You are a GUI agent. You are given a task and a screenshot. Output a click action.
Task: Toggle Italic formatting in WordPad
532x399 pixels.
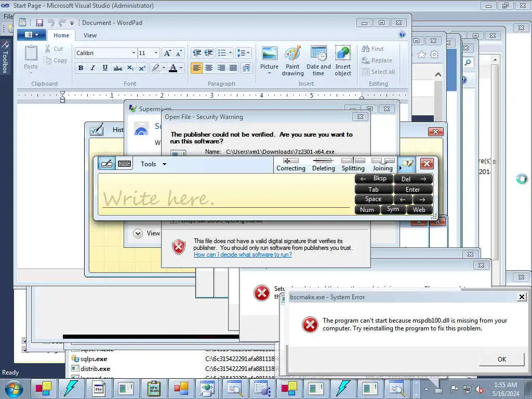[92, 68]
